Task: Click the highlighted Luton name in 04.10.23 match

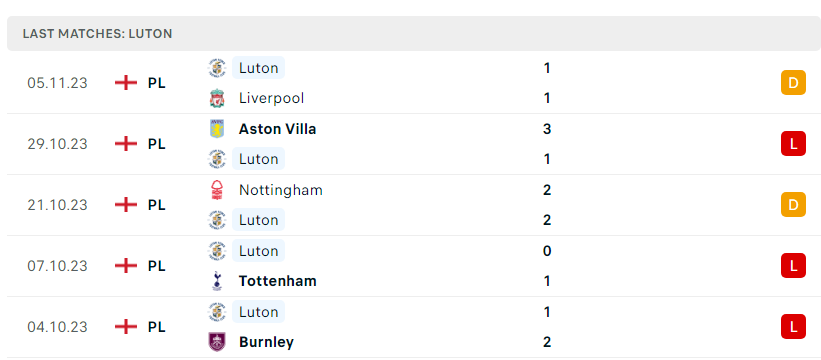Action: click(259, 312)
